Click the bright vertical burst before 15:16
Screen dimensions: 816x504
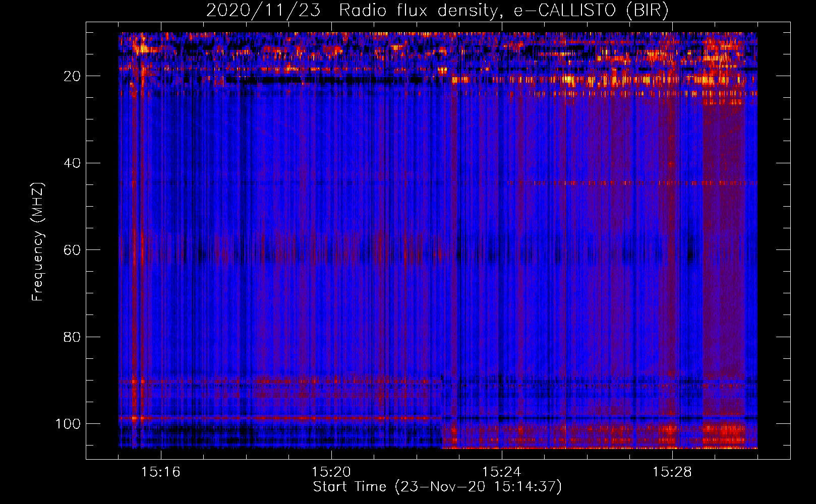[x=135, y=242]
